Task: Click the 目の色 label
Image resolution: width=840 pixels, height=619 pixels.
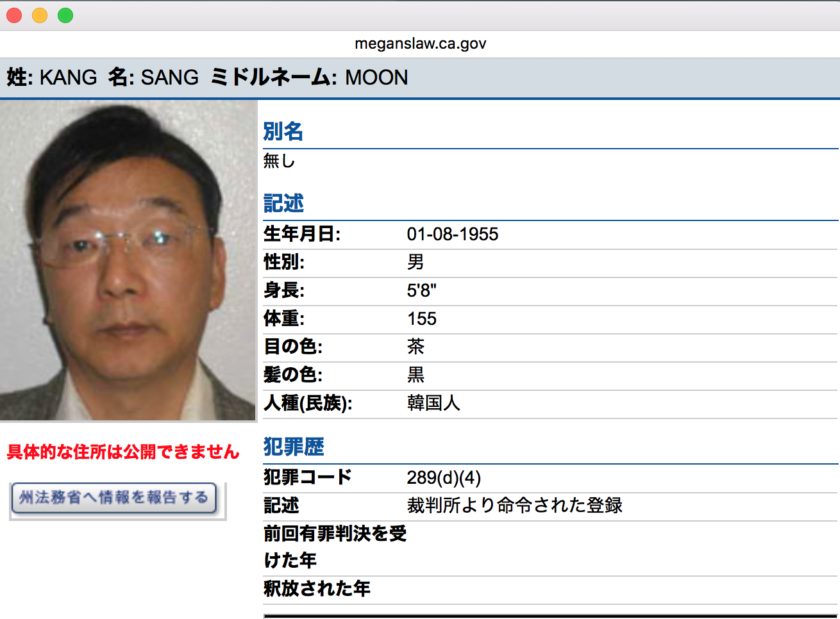Action: [x=293, y=347]
